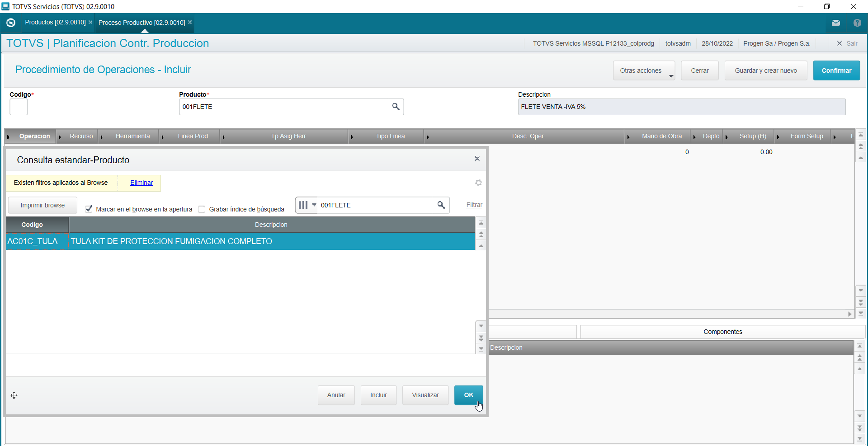Open browse settings gear icon

pos(478,183)
